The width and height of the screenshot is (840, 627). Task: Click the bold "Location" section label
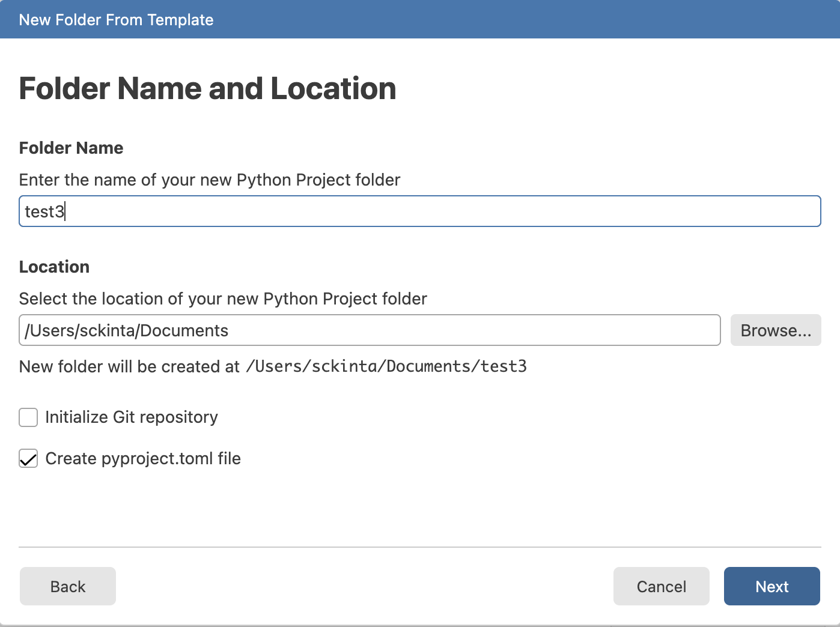[x=54, y=267]
